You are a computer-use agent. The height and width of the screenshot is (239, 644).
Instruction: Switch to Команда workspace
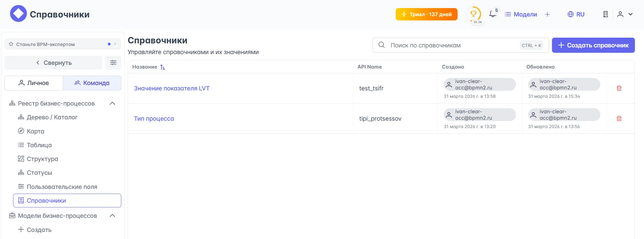(92, 83)
